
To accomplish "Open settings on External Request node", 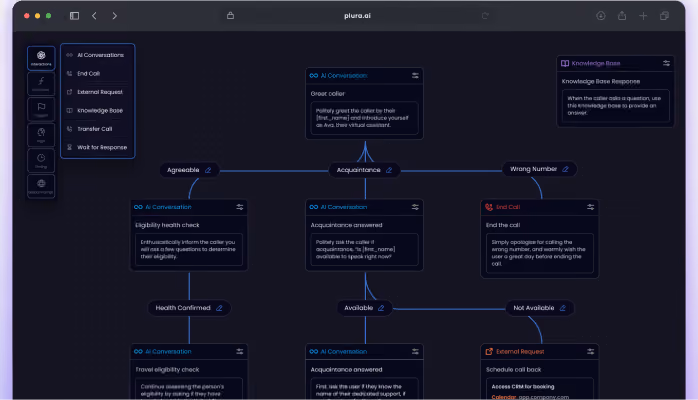I will tap(590, 352).
